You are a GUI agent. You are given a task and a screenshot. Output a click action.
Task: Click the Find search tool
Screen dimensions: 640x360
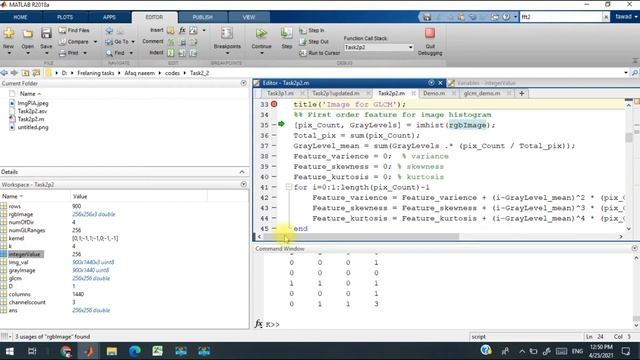click(x=115, y=53)
